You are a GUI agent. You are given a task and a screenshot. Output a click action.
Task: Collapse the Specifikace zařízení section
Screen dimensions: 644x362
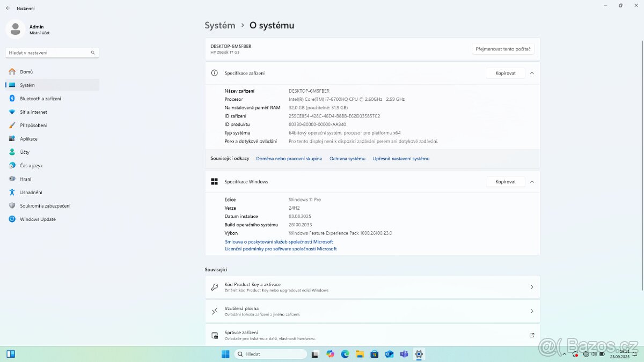[532, 73]
